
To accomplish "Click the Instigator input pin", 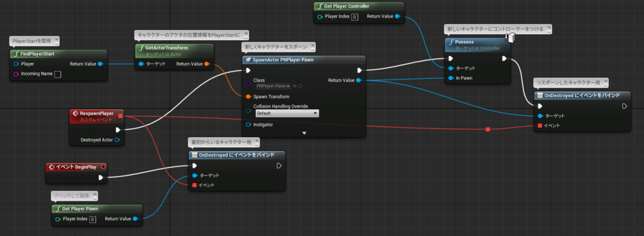I will click(x=248, y=124).
